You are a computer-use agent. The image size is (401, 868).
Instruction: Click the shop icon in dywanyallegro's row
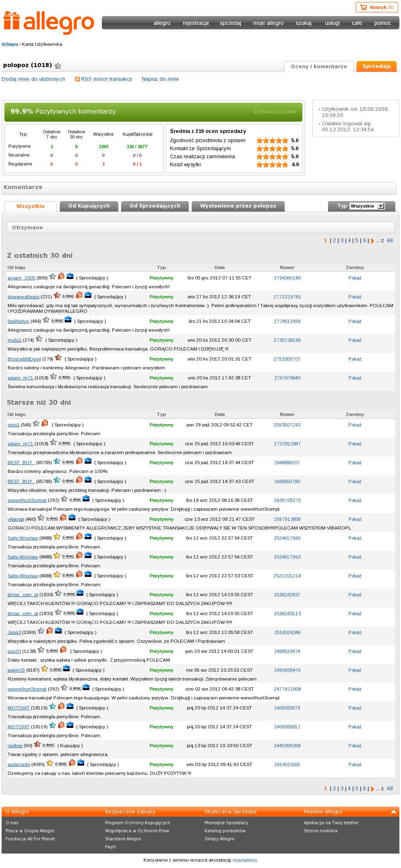79,295
